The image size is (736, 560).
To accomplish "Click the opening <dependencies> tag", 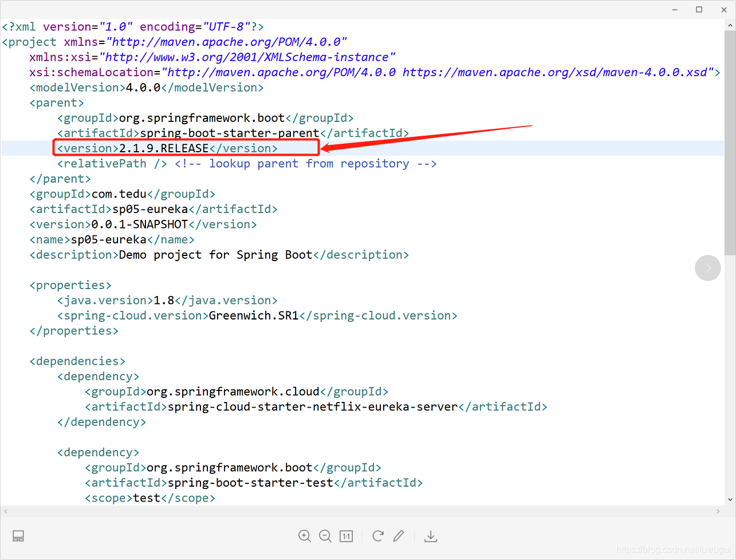I will click(77, 361).
